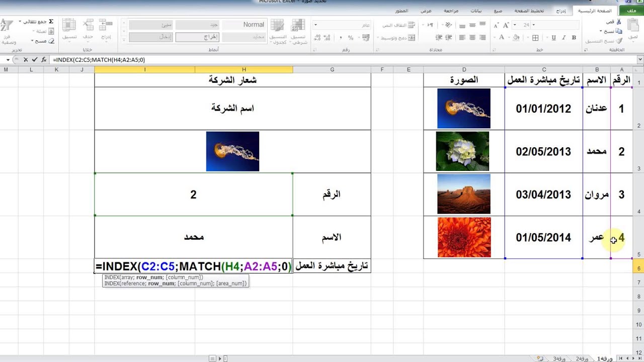
Task: Click the font color A icon
Action: coord(502,38)
